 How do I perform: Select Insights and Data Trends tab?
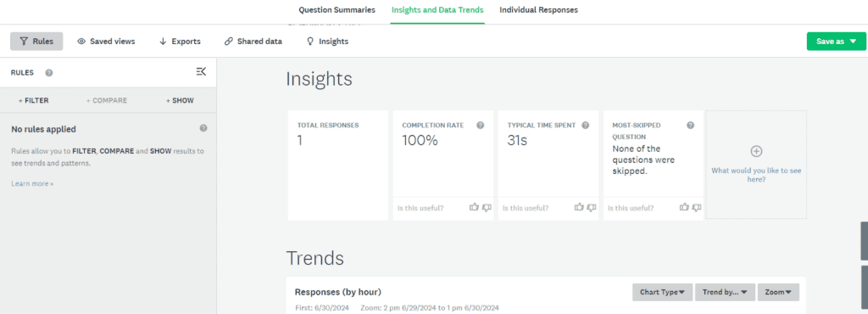tap(437, 10)
